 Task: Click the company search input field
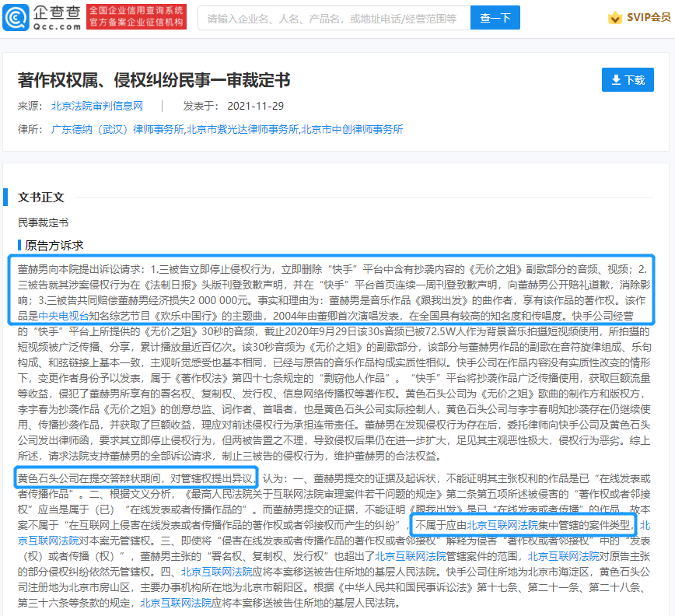click(x=334, y=18)
